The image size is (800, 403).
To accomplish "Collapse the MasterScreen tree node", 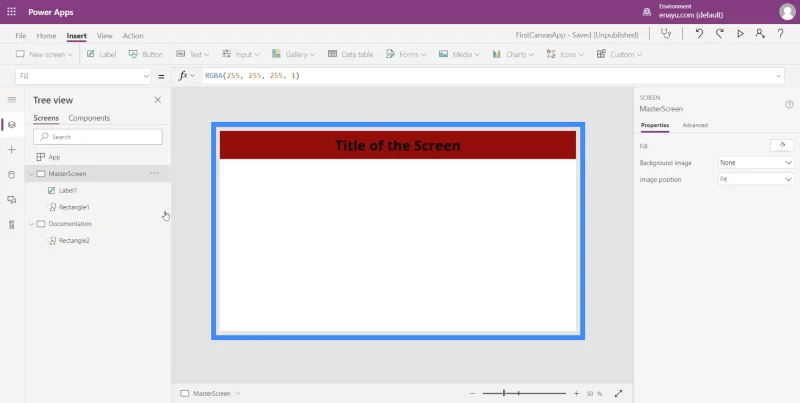I will pyautogui.click(x=31, y=174).
